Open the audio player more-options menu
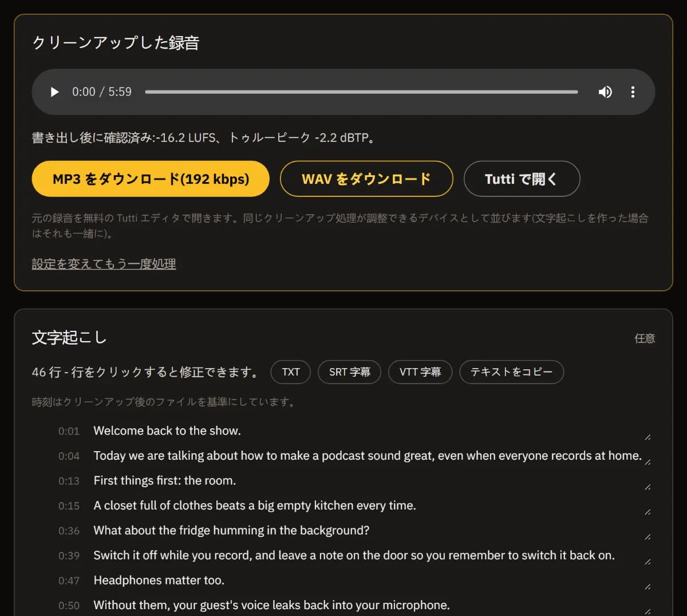The width and height of the screenshot is (687, 616). pyautogui.click(x=633, y=92)
